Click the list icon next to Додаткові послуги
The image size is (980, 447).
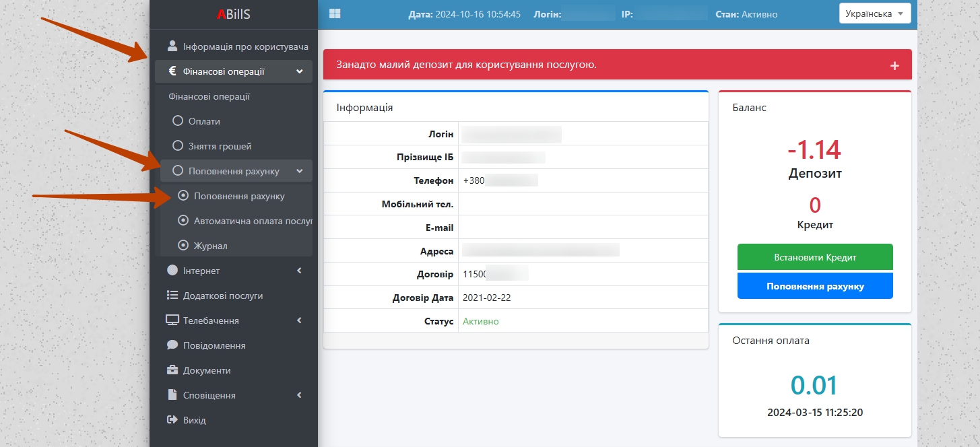pos(172,296)
